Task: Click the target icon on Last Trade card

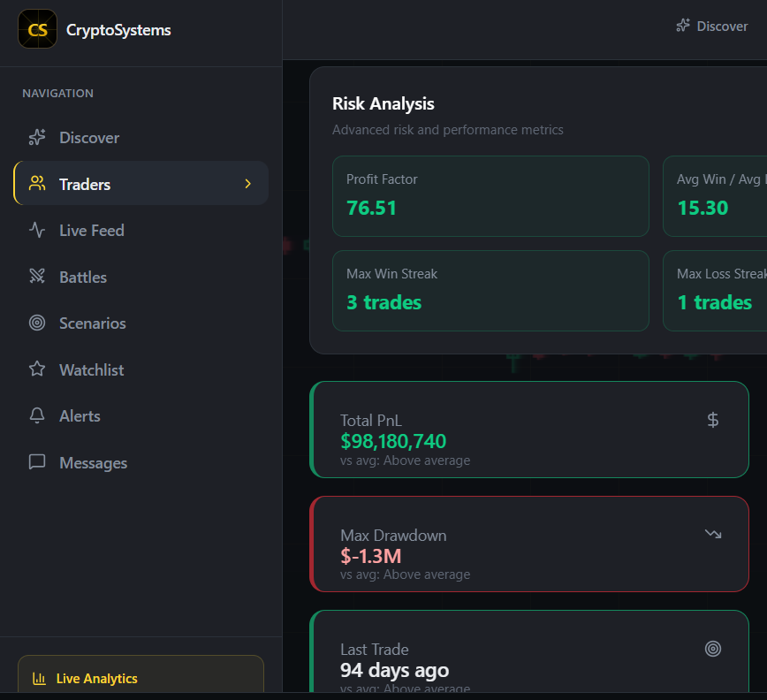Action: click(713, 648)
